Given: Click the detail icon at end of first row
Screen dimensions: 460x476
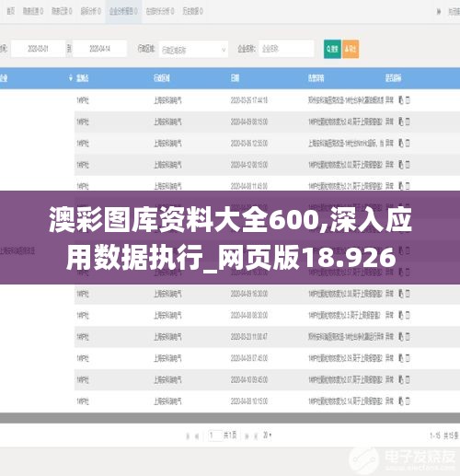Looking at the screenshot, I should tap(408, 100).
